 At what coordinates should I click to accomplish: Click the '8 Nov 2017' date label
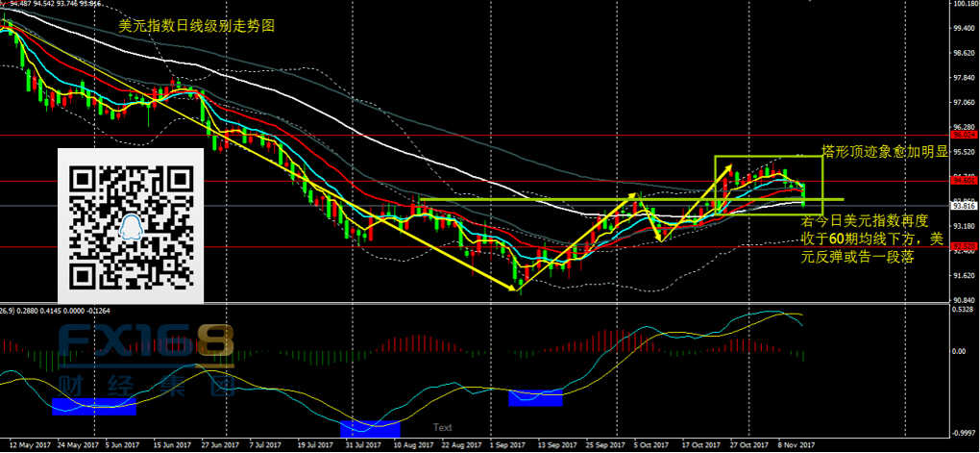pos(796,446)
